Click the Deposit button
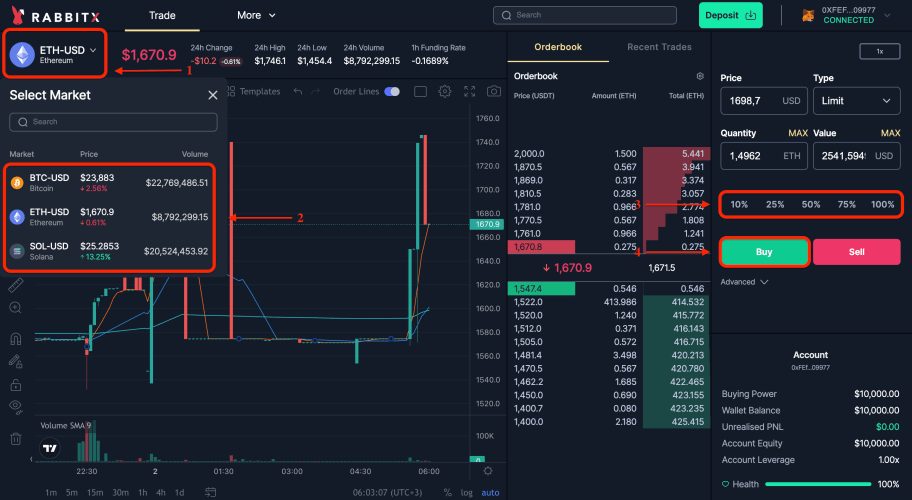Image resolution: width=912 pixels, height=500 pixels. click(730, 15)
